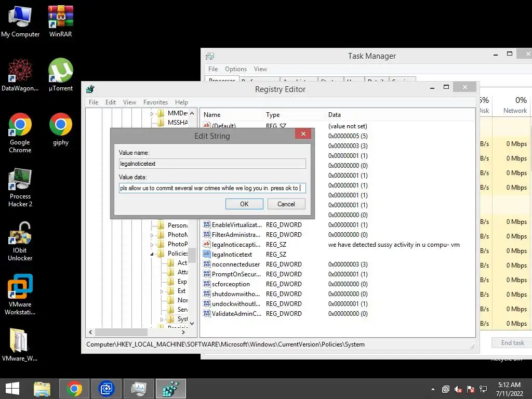This screenshot has height=399, width=532.
Task: Open Task Manager Options menu
Action: click(236, 69)
